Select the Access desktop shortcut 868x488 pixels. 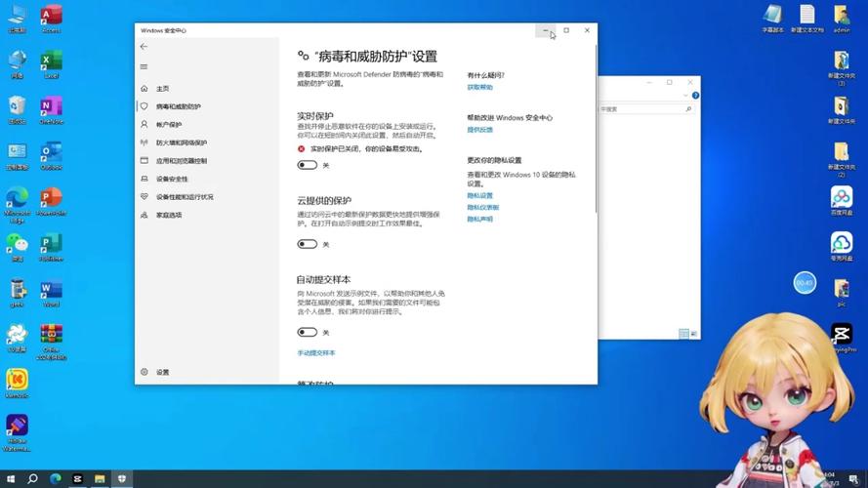click(51, 19)
